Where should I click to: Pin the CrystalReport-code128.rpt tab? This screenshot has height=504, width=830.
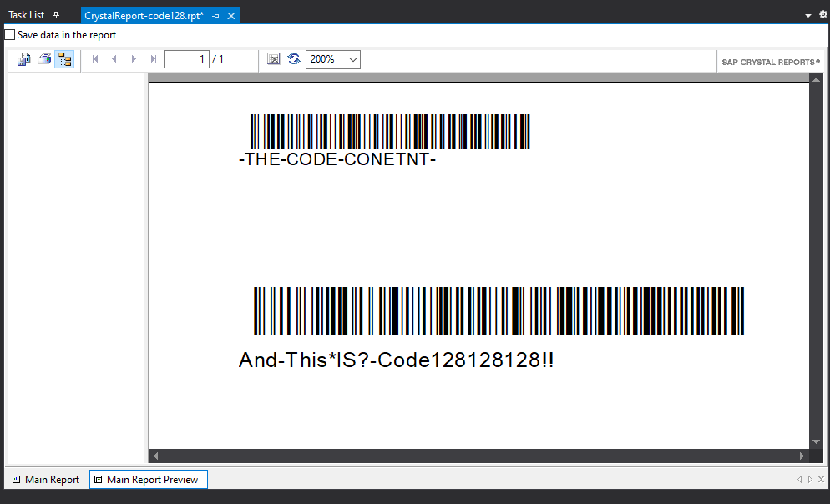point(216,17)
